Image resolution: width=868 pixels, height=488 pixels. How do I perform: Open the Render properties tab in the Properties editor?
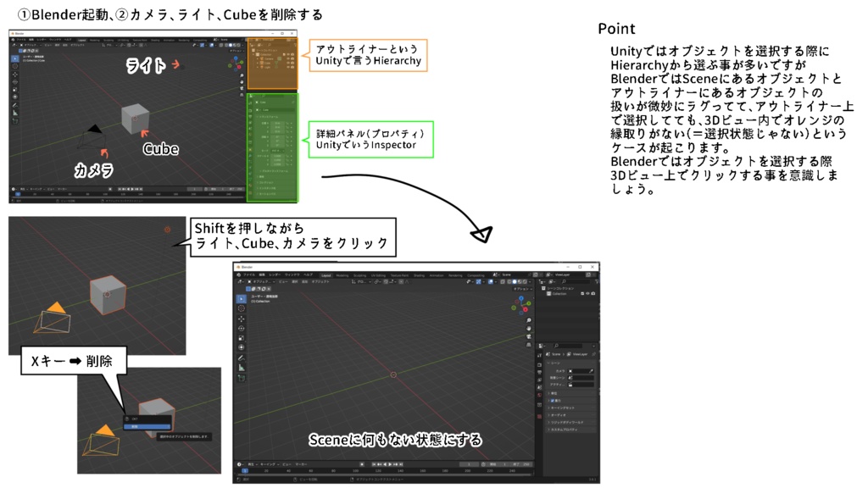[539, 364]
